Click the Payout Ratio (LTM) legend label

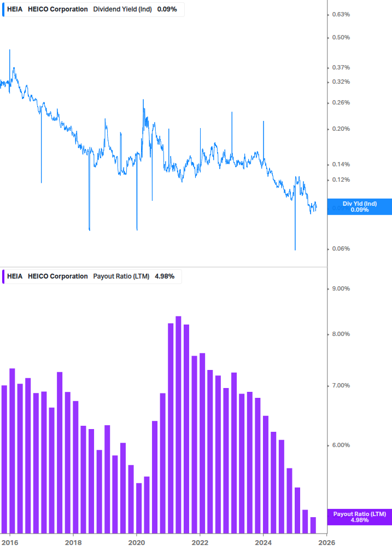121,276
